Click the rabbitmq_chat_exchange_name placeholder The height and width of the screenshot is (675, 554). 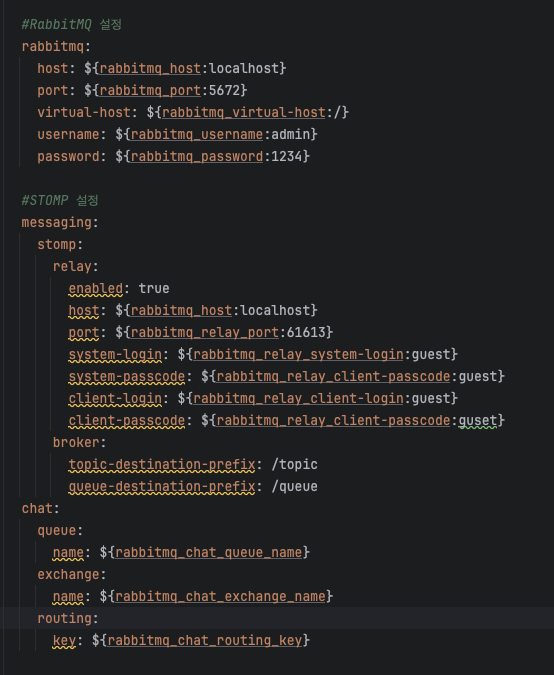tap(220, 596)
